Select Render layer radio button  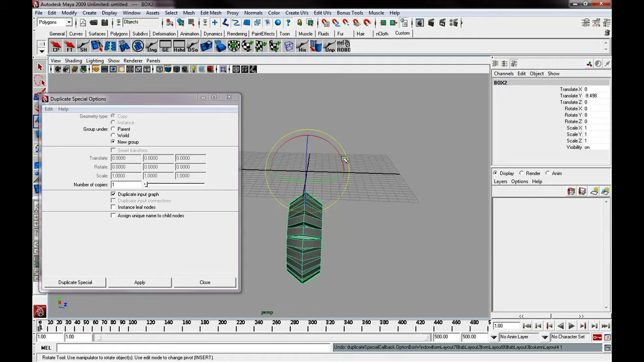tap(521, 173)
